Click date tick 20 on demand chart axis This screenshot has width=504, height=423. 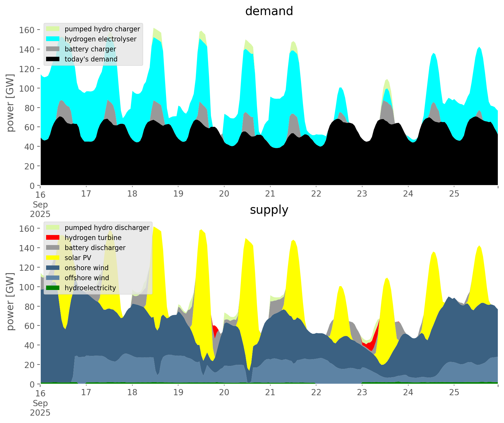tap(224, 194)
